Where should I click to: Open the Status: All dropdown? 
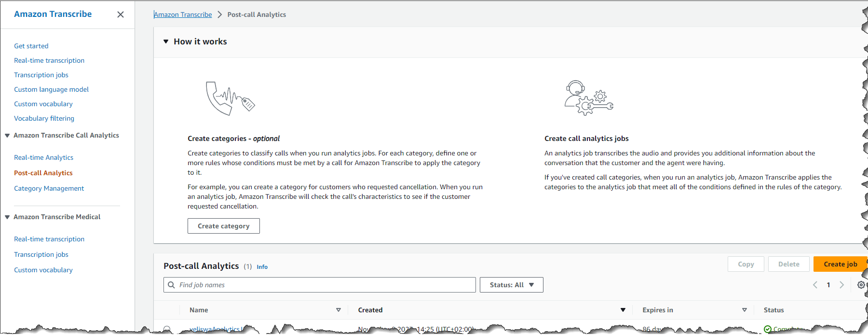(512, 285)
